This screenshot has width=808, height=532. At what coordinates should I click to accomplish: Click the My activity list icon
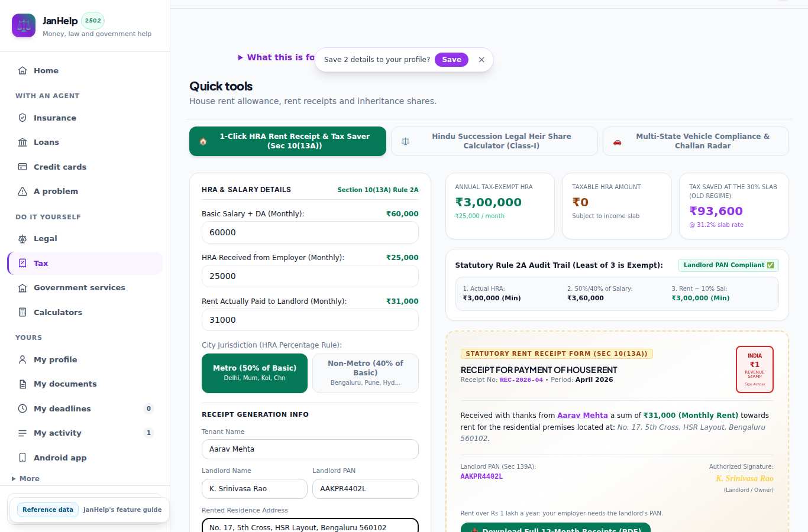pyautogui.click(x=22, y=433)
